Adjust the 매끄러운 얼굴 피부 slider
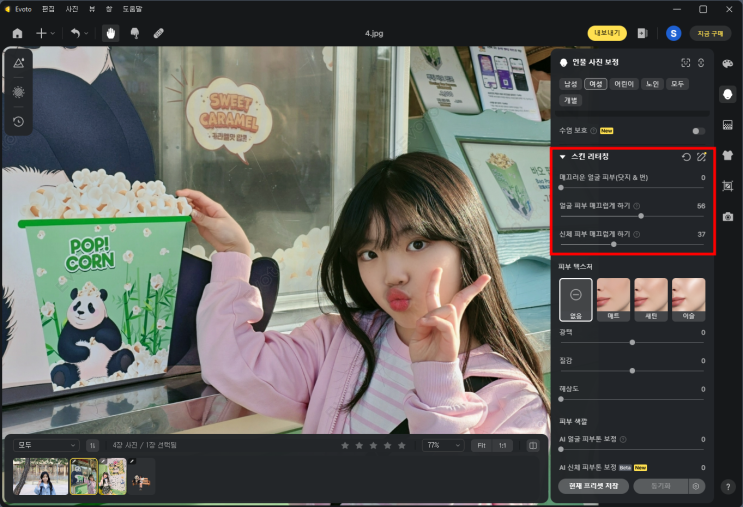The width and height of the screenshot is (743, 507). pos(632,188)
